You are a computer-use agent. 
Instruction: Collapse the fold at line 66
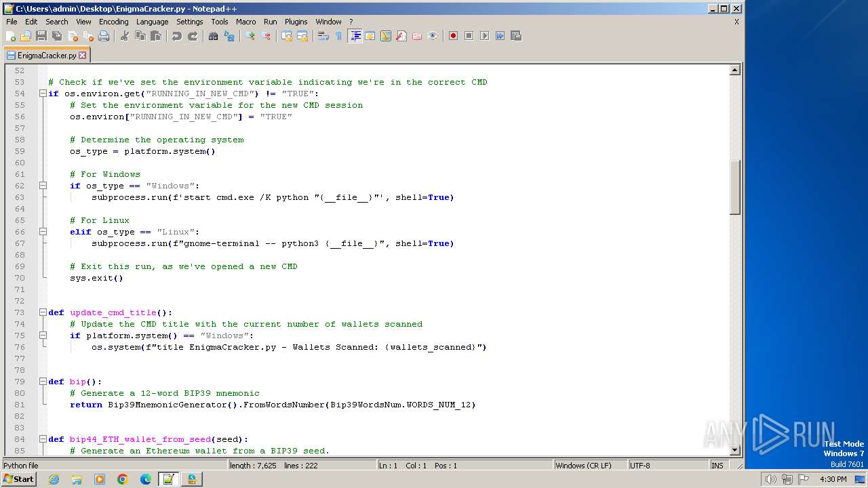click(43, 232)
